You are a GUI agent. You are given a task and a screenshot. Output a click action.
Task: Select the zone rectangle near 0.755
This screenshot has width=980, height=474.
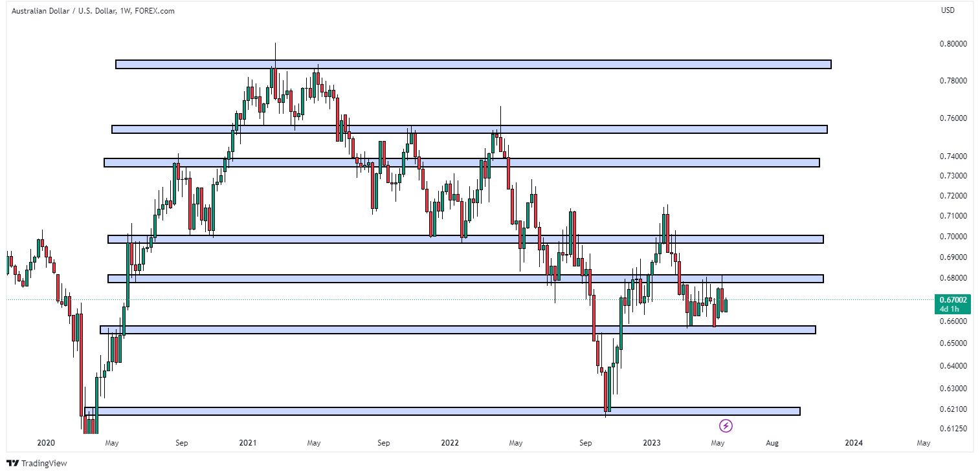pyautogui.click(x=469, y=129)
